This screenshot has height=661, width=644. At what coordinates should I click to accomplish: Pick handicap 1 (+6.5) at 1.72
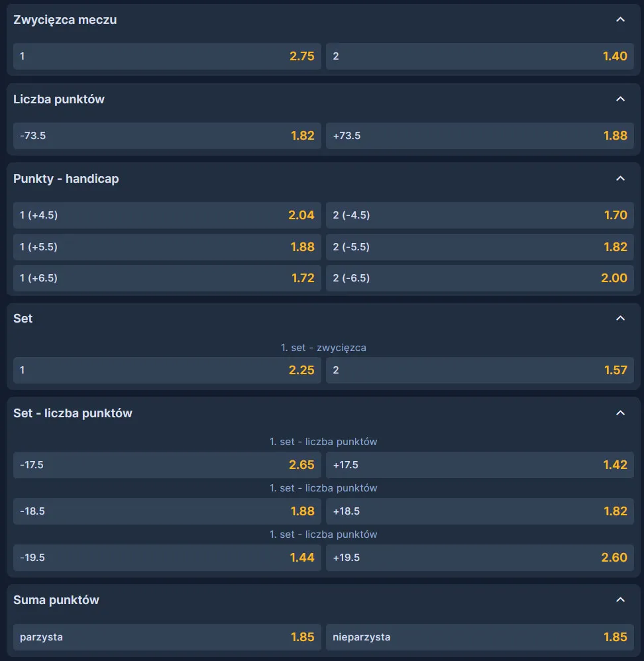pyautogui.click(x=167, y=278)
